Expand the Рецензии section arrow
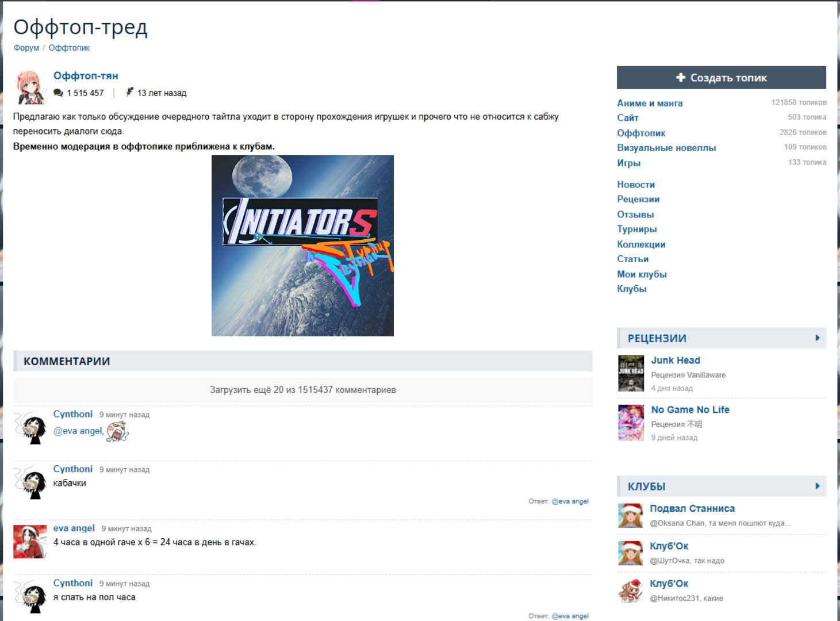This screenshot has width=840, height=621. (x=817, y=338)
